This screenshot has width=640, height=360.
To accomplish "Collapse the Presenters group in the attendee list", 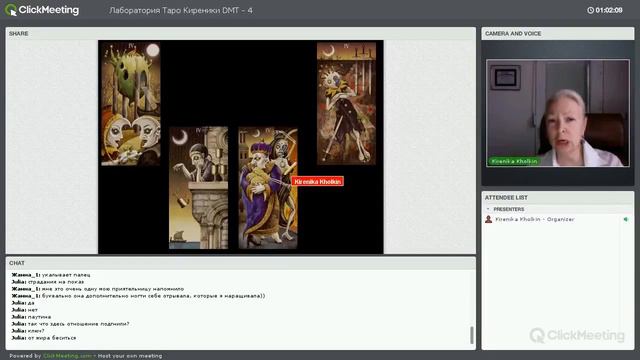I will [488, 209].
